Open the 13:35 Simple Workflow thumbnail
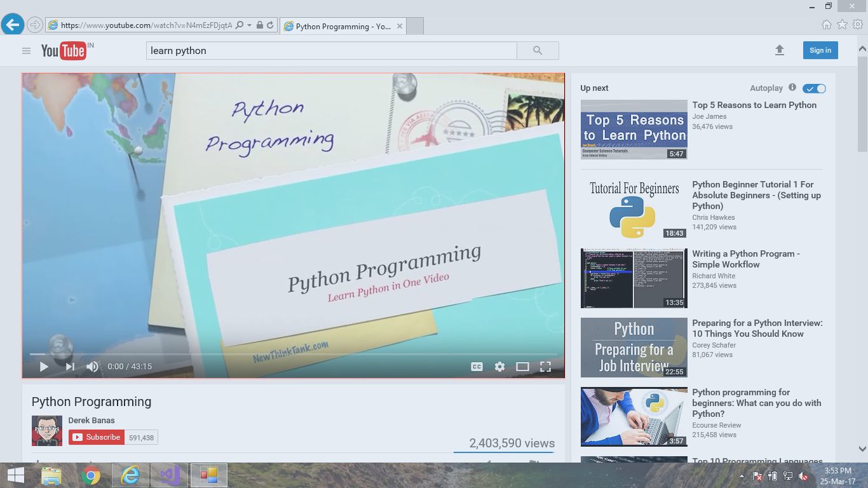Image resolution: width=868 pixels, height=488 pixels. point(634,278)
